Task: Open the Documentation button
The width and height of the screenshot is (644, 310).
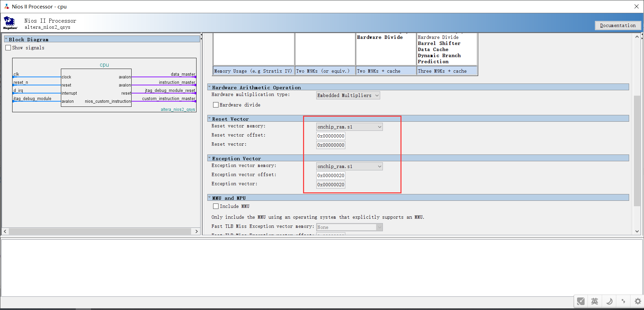Action: tap(618, 25)
